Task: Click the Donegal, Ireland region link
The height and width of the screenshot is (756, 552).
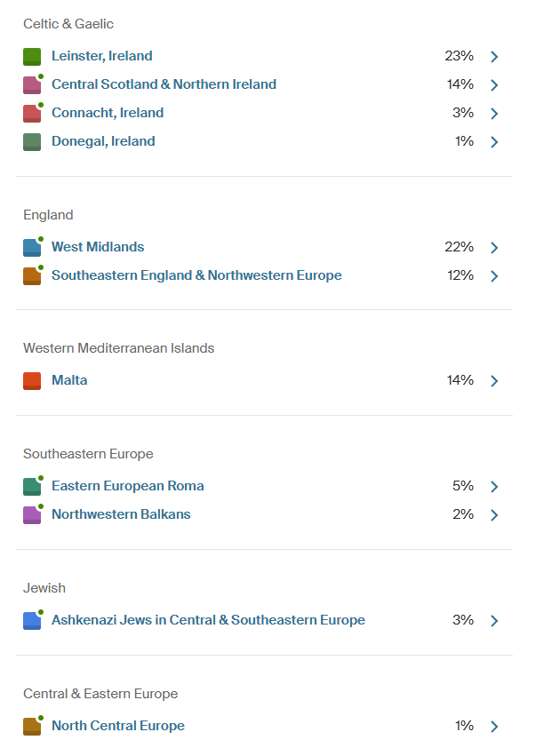Action: coord(103,141)
